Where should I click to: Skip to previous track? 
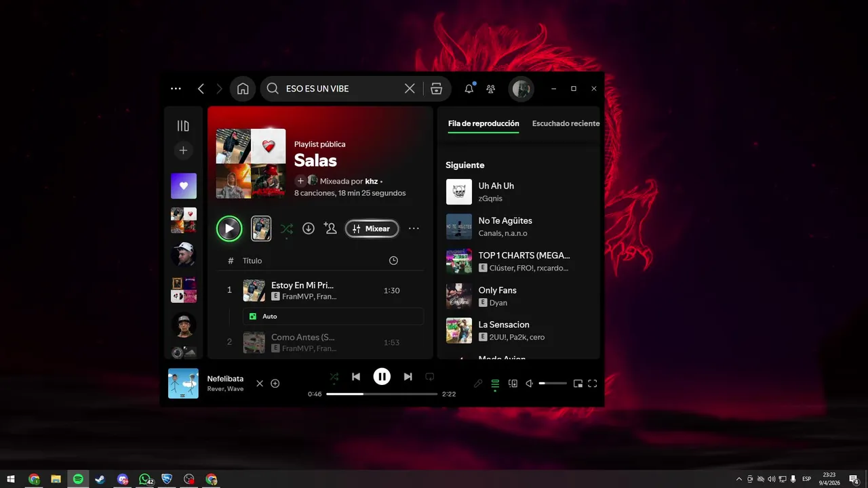click(x=356, y=377)
